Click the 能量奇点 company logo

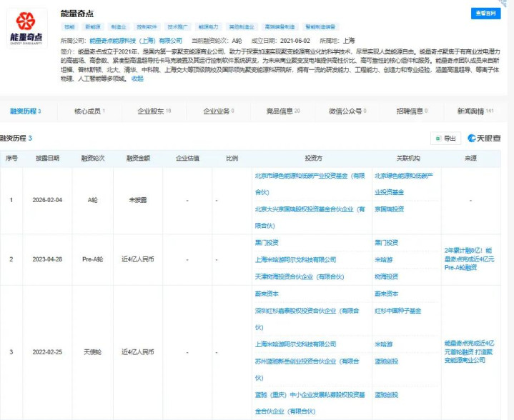[26, 29]
